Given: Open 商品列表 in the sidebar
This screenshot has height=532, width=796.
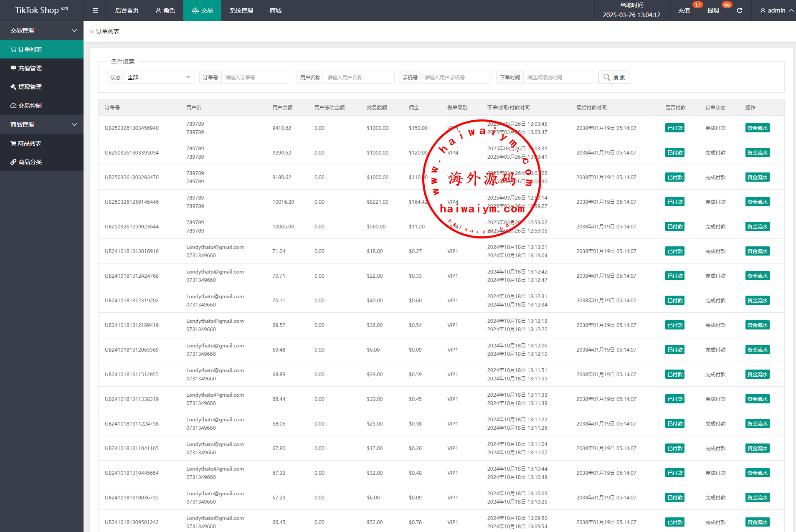Looking at the screenshot, I should coord(30,143).
